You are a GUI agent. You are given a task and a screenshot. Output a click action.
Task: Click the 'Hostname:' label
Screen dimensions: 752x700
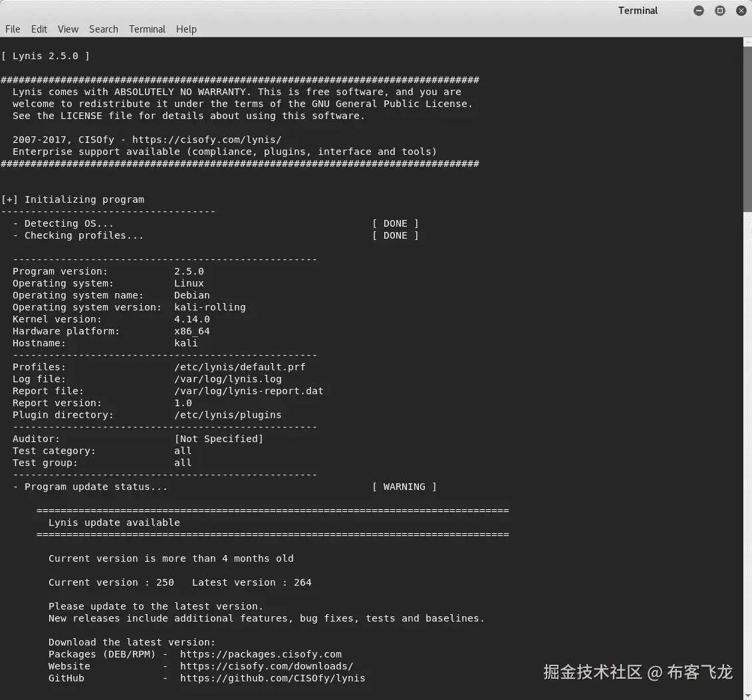tap(39, 343)
